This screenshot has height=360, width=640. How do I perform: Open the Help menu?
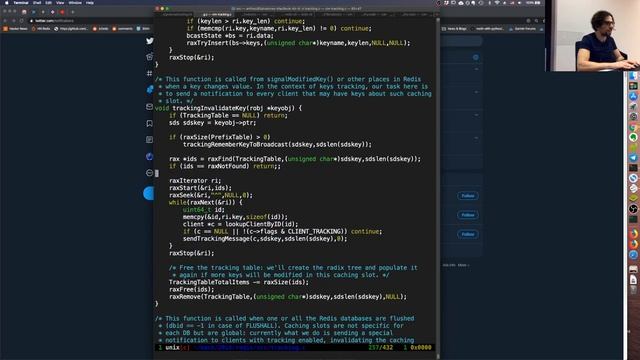click(90, 2)
